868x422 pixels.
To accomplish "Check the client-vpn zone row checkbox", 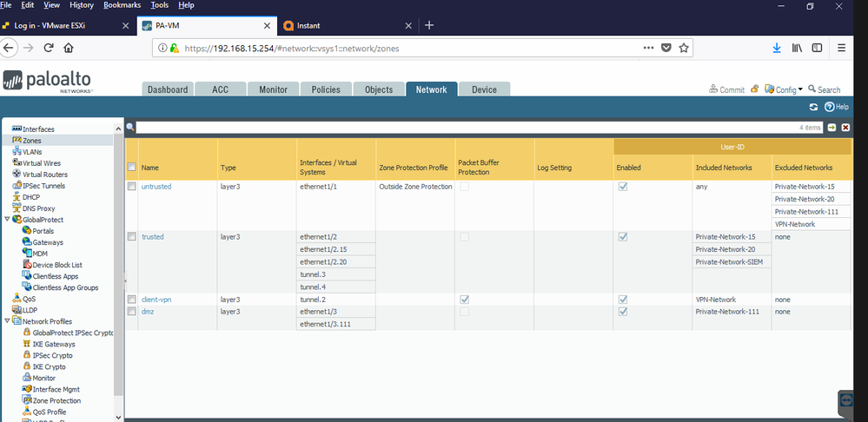I will click(x=132, y=300).
